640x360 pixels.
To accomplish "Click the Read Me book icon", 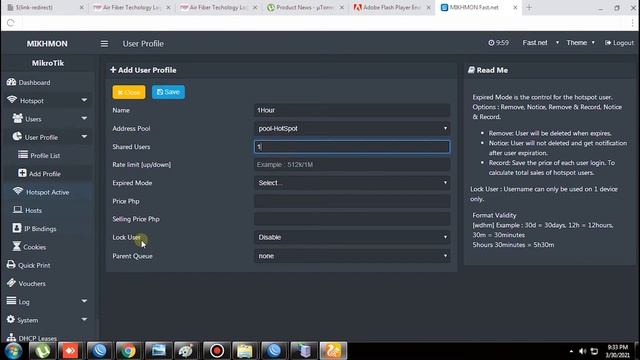I will [471, 70].
